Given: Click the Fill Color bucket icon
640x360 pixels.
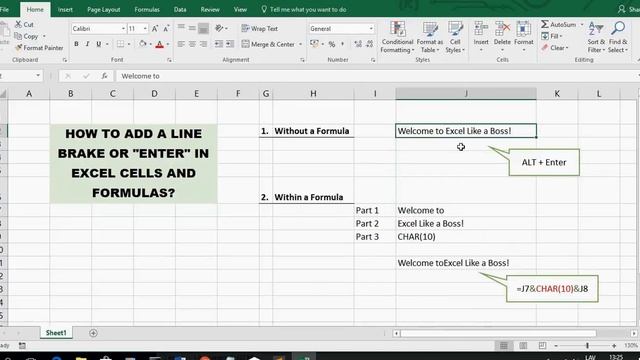Looking at the screenshot, I should [x=142, y=44].
